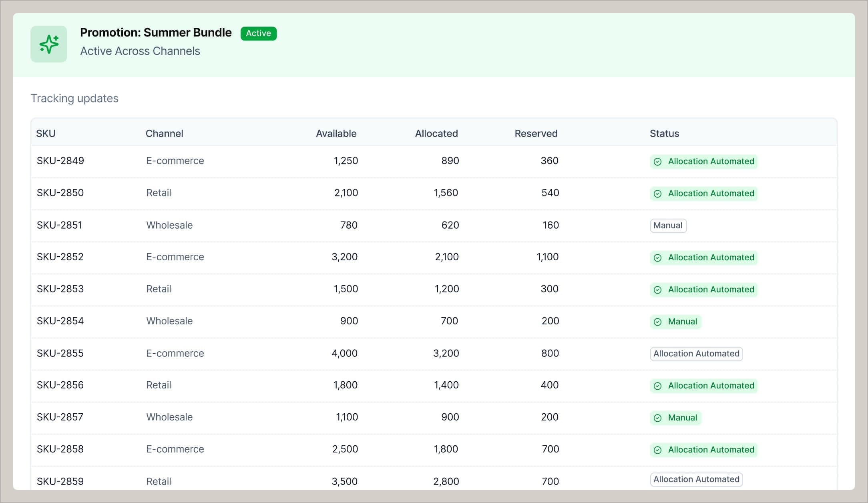Click the Active status badge
This screenshot has width=868, height=503.
pyautogui.click(x=258, y=33)
